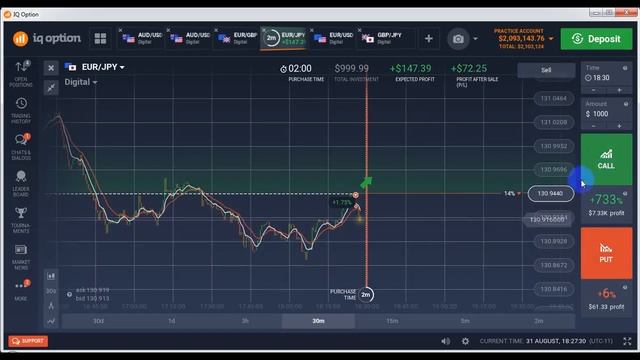The height and width of the screenshot is (360, 640).
Task: Open the Open Positions panel
Action: 21,73
